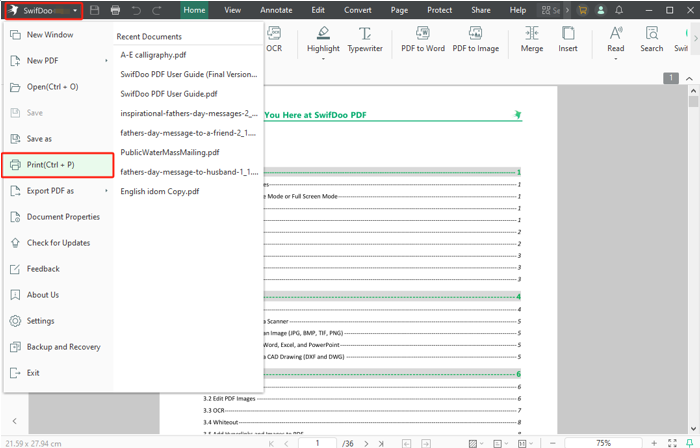Switch to the Home tab
Image resolution: width=700 pixels, height=448 pixels.
194,10
